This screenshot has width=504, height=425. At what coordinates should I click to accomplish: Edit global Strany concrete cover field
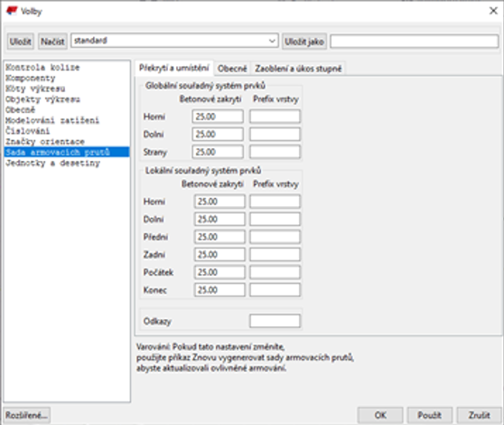[218, 152]
